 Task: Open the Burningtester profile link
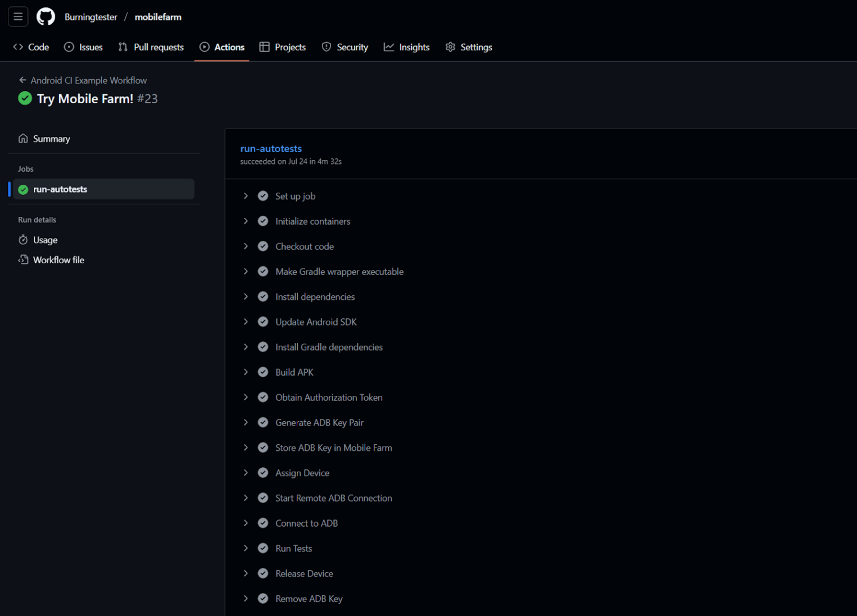[90, 17]
